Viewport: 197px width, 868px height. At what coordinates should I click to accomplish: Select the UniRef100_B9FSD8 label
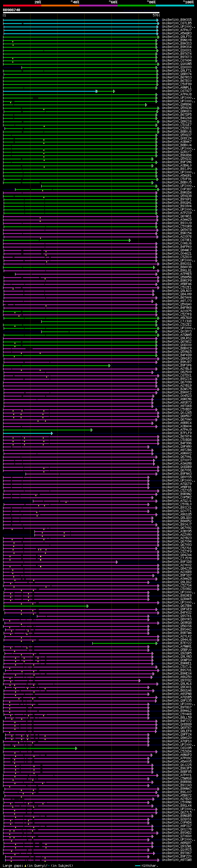pos(177,562)
